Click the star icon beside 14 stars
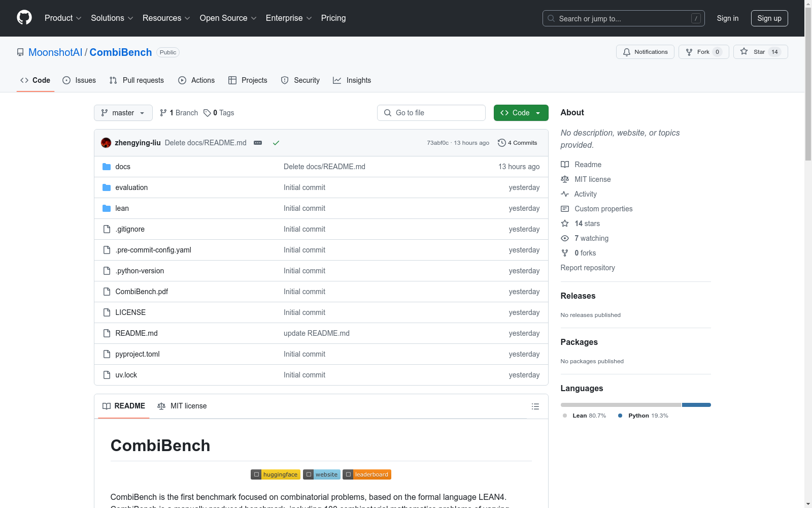This screenshot has width=812, height=508. [565, 224]
